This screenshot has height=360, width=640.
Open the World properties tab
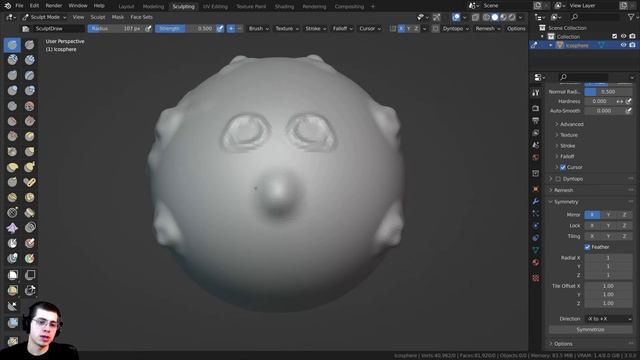[536, 157]
